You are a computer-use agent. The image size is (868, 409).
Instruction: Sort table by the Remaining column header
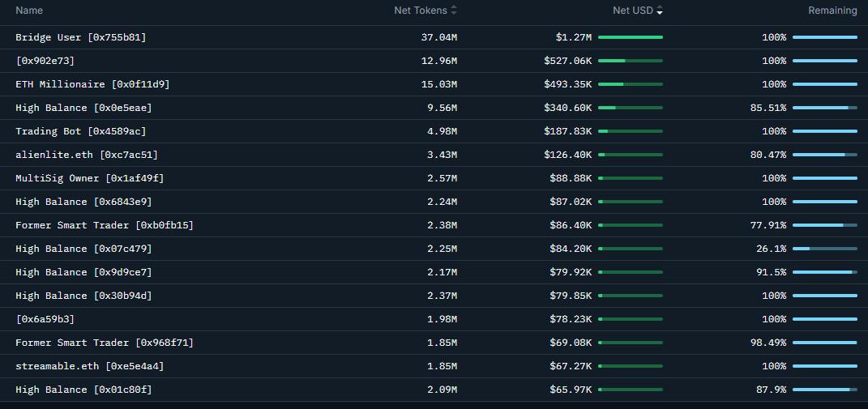[x=832, y=11]
